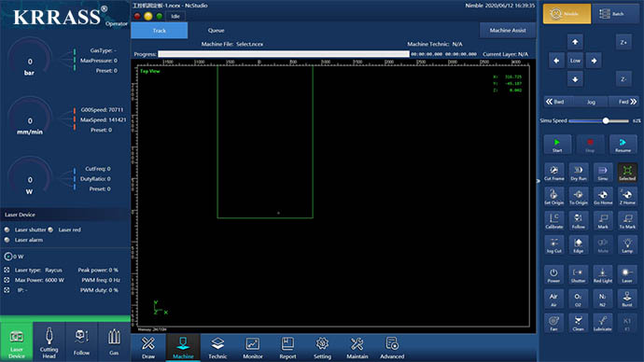This screenshot has height=362, width=644.
Task: Switch to Batch mode
Action: (x=615, y=14)
